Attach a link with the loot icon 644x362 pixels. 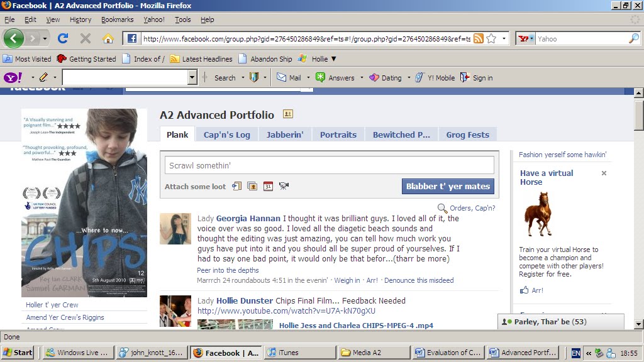click(236, 186)
